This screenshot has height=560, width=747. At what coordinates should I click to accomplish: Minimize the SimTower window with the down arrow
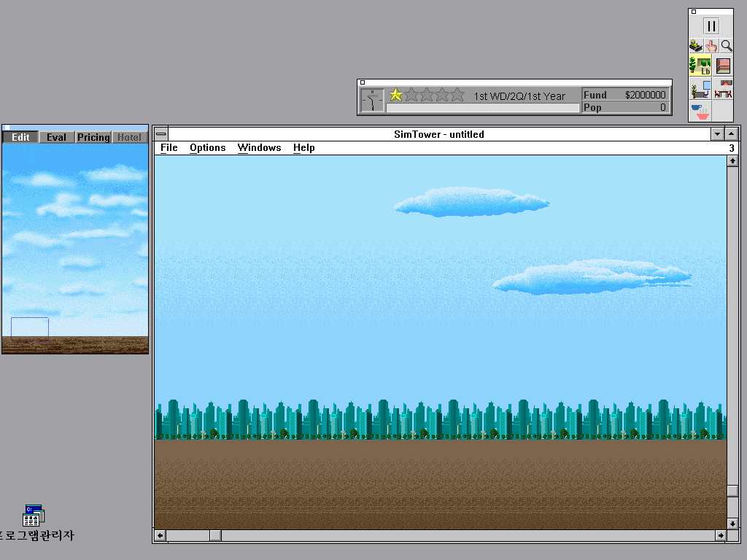(718, 134)
